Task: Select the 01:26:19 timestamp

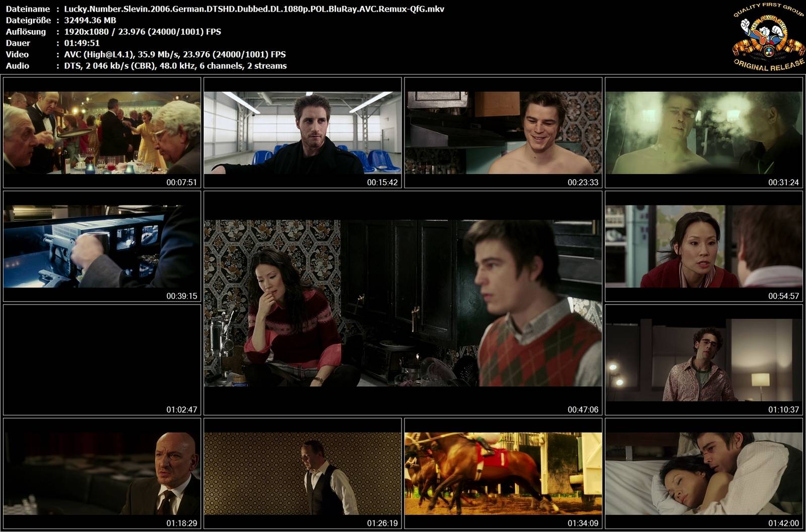Action: coord(382,523)
